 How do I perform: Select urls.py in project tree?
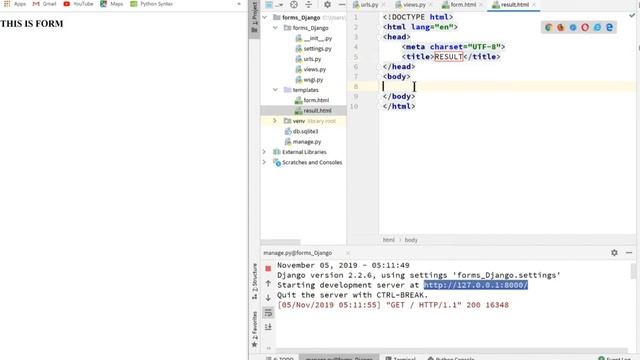[308, 59]
